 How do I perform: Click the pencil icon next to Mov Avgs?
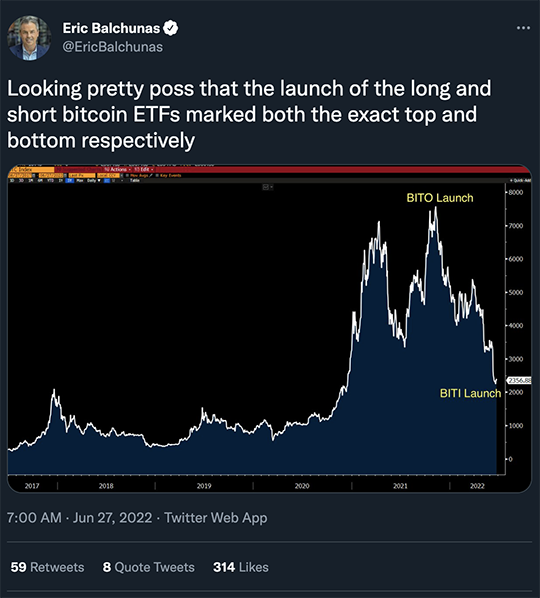[151, 175]
